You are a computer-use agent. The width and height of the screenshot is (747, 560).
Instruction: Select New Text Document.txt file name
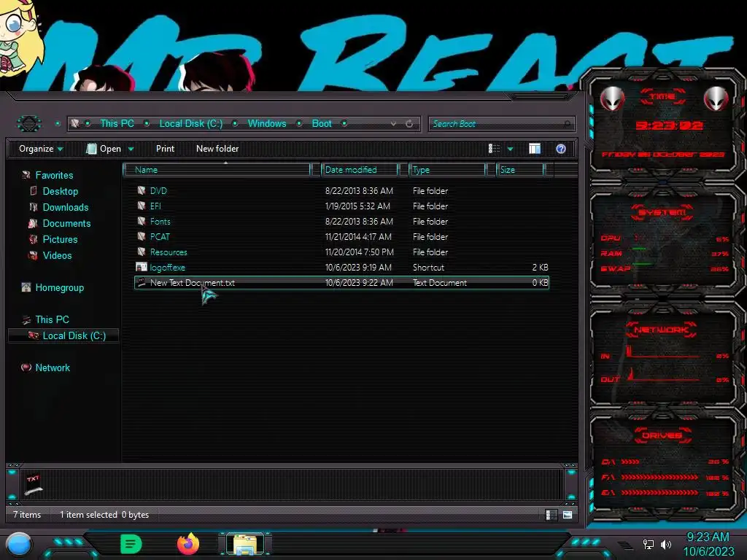coord(193,282)
